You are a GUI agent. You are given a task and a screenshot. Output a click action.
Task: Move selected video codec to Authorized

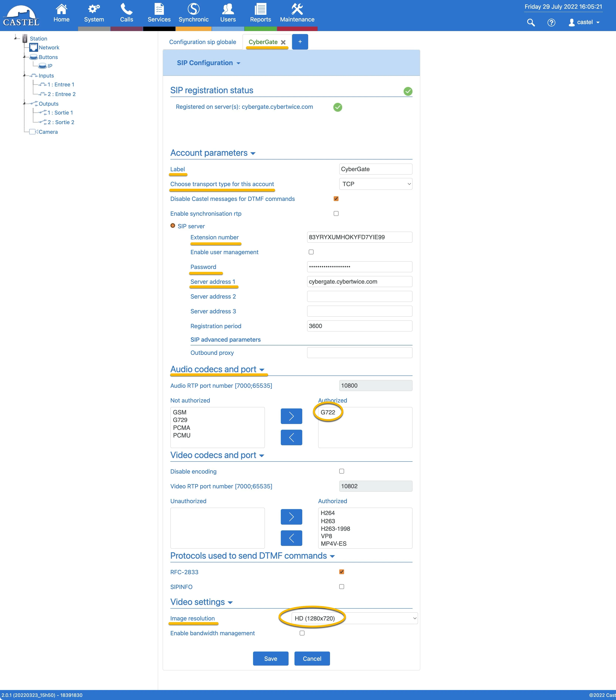[291, 517]
